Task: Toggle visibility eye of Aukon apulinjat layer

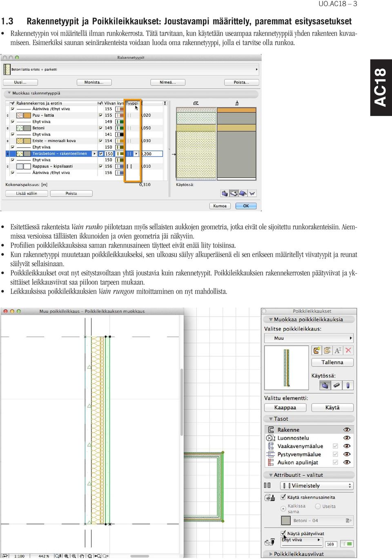Action: [x=347, y=462]
